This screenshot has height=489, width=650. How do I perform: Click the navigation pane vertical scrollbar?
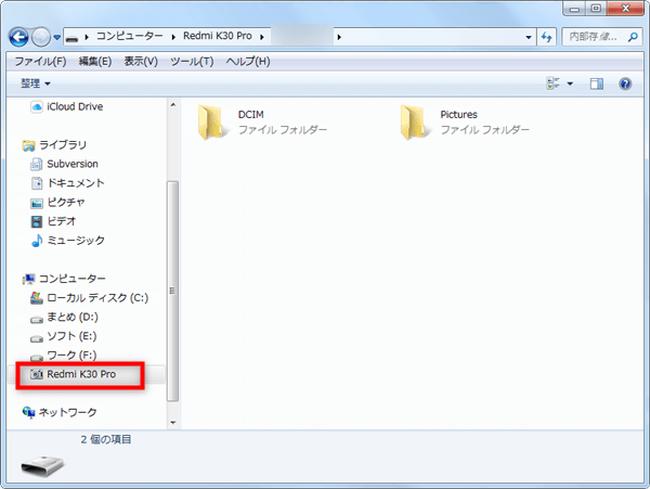[x=173, y=290]
